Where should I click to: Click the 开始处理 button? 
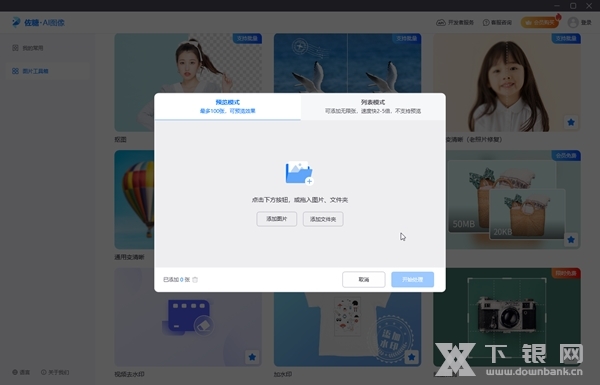pyautogui.click(x=412, y=279)
